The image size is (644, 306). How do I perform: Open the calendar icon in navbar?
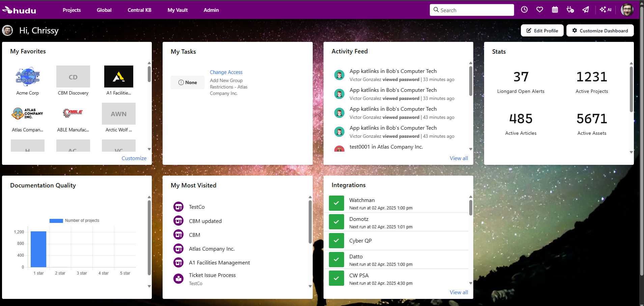pos(555,10)
